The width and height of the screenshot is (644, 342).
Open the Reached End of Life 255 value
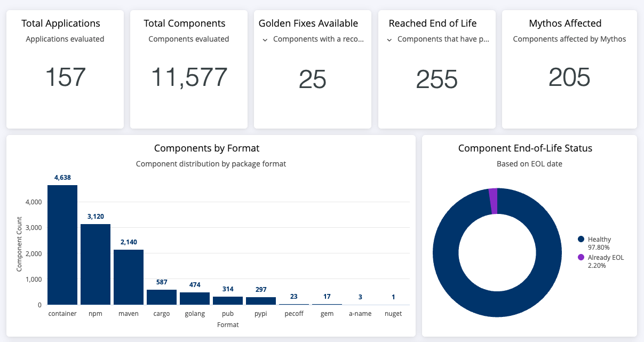tap(437, 79)
